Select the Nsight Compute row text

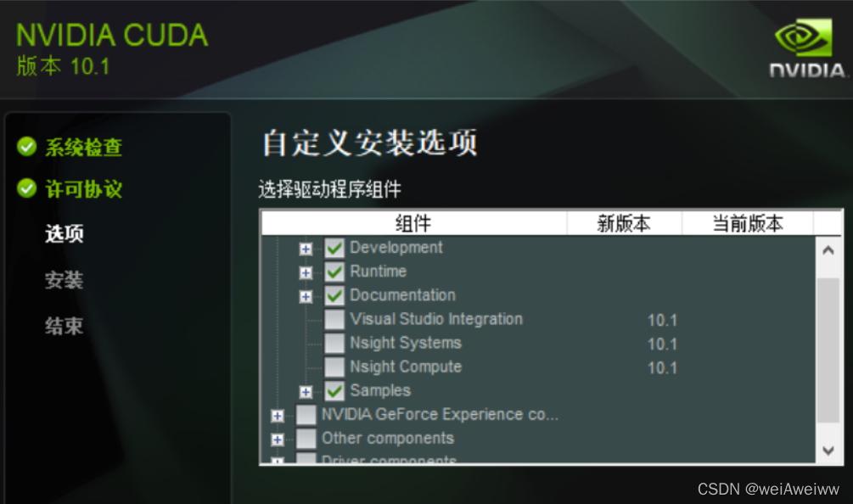[406, 367]
